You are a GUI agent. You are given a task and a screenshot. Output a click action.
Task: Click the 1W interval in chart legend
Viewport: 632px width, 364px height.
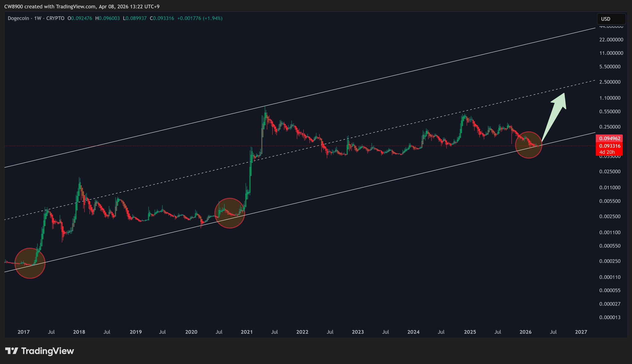coord(38,18)
